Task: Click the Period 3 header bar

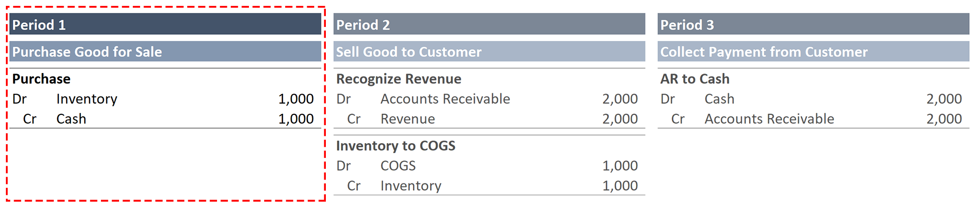Action: tap(813, 24)
